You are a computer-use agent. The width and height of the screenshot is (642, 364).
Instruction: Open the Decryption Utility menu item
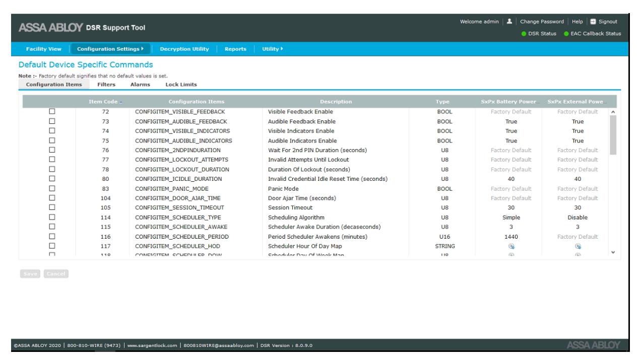184,49
